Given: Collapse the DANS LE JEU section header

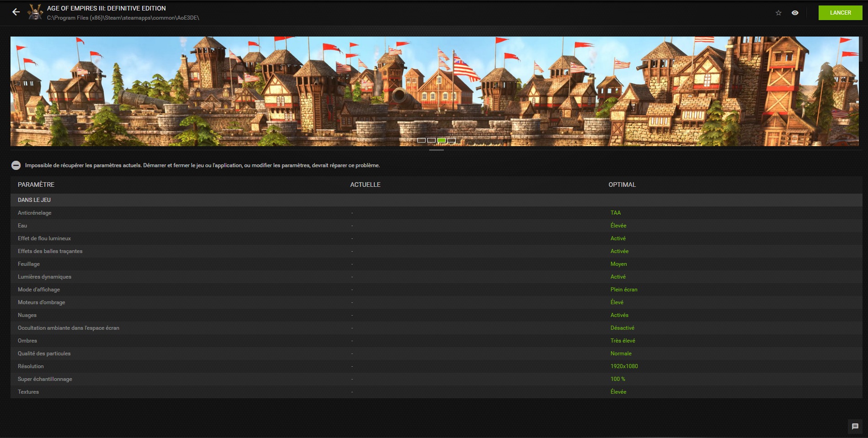Looking at the screenshot, I should coord(34,200).
